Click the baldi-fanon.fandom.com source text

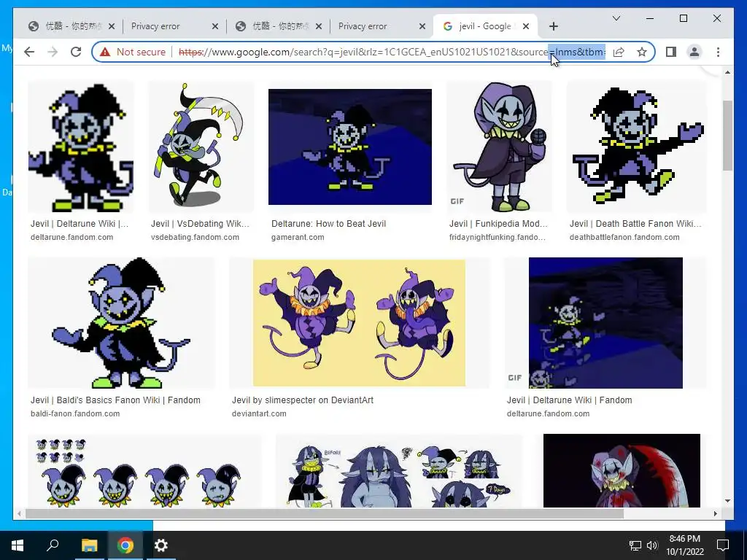point(75,414)
